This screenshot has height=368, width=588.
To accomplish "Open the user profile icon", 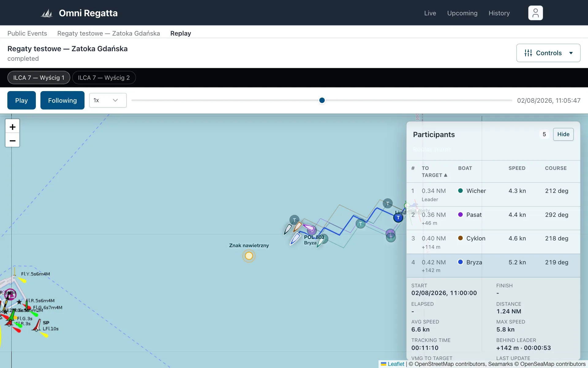I will (535, 13).
